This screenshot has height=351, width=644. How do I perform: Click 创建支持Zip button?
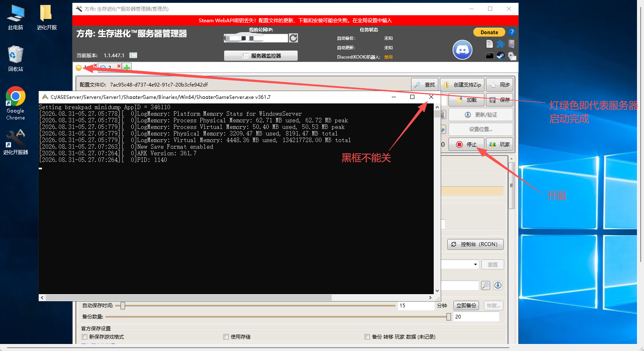[462, 85]
